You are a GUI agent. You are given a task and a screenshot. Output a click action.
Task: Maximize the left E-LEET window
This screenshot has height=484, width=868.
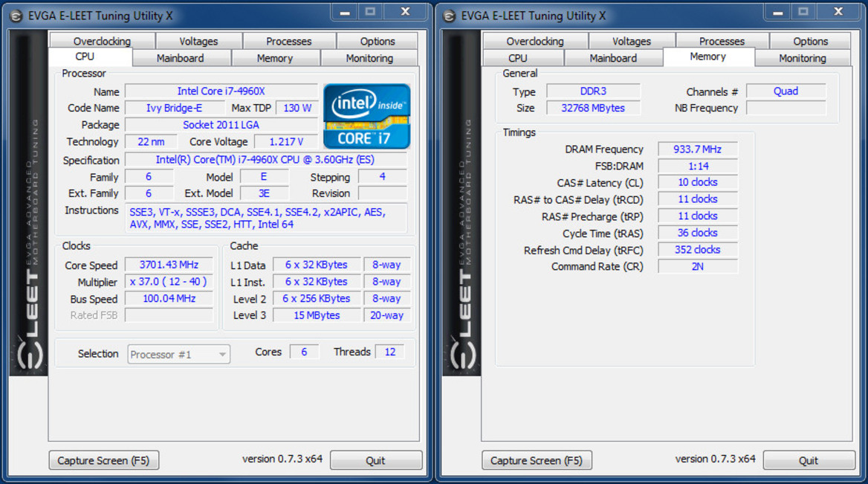370,12
